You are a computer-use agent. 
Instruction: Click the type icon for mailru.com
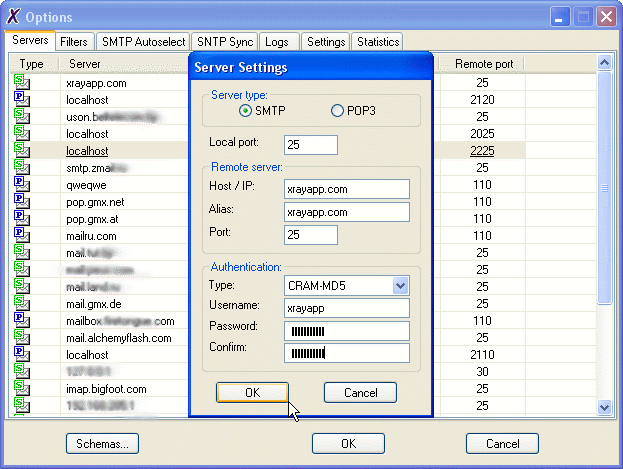pos(22,236)
